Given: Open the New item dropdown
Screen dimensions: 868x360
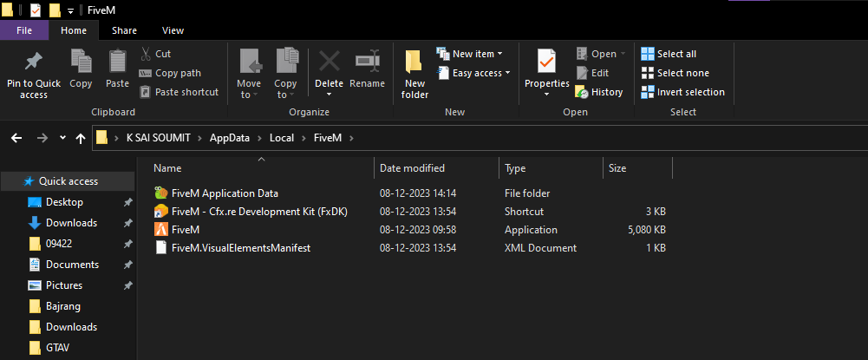Looking at the screenshot, I should click(x=473, y=54).
